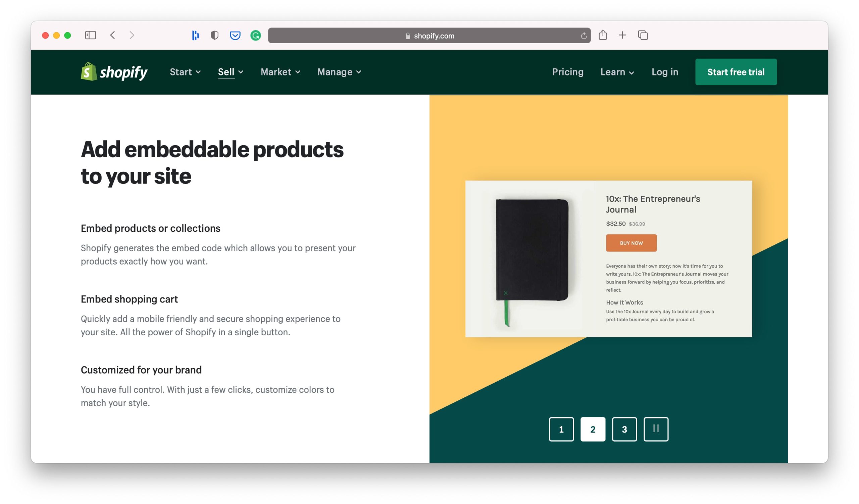This screenshot has height=504, width=859.
Task: Open the Pricing page
Action: click(x=568, y=72)
